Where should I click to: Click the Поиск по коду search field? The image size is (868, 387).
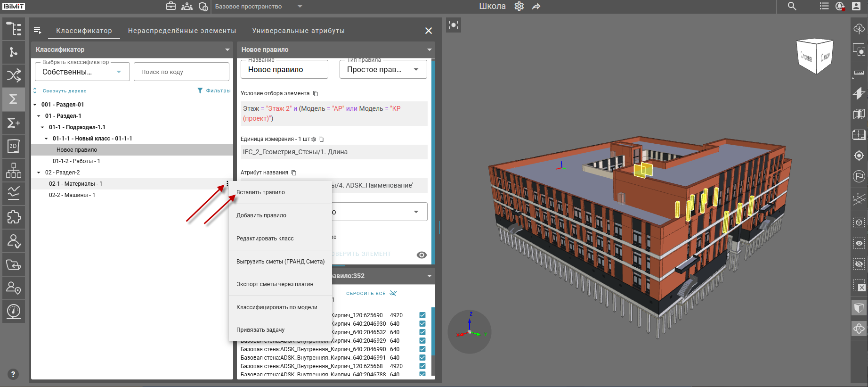(181, 72)
